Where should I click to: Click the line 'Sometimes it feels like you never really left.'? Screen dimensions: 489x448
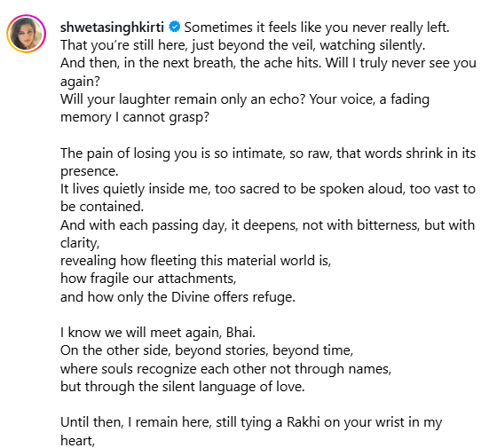tap(317, 28)
